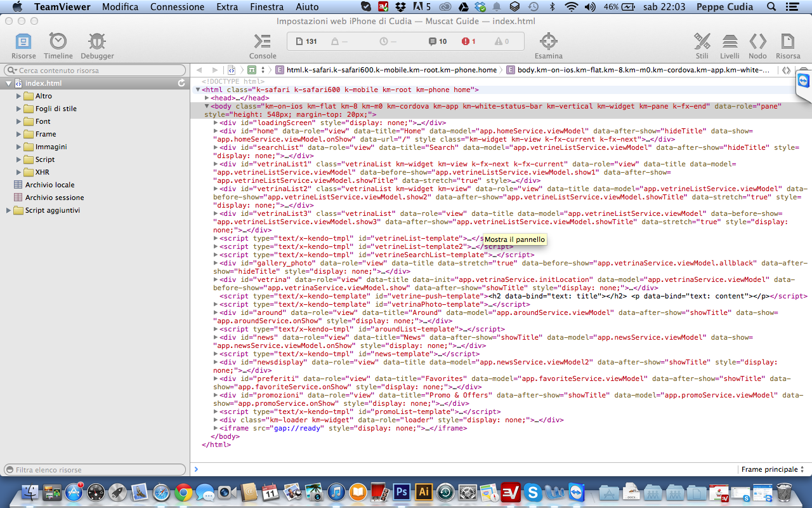Expand the Script aggiuntivi folder

click(x=9, y=210)
